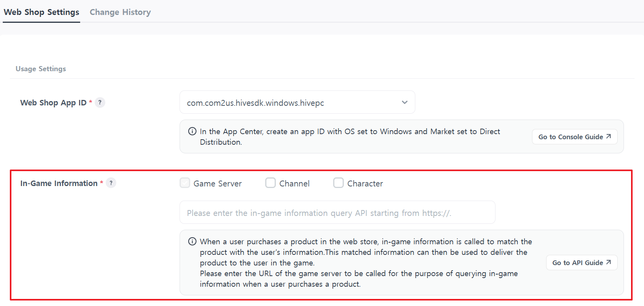Expand the dropdown chevron in the App ID field
This screenshot has height=306, width=644.
404,102
